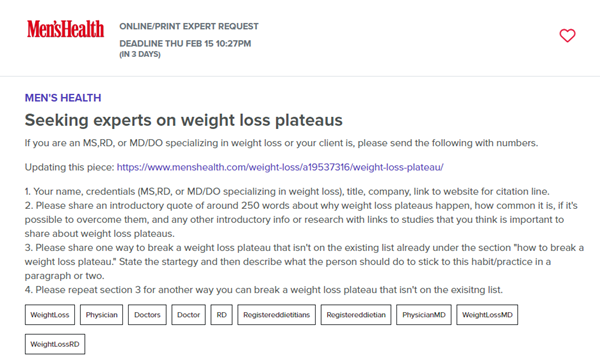
Task: Select the WeightLoss tag
Action: coord(50,315)
